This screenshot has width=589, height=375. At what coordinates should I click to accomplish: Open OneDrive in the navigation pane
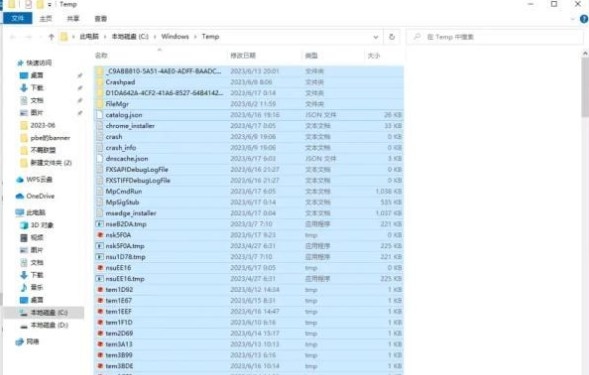[40, 196]
